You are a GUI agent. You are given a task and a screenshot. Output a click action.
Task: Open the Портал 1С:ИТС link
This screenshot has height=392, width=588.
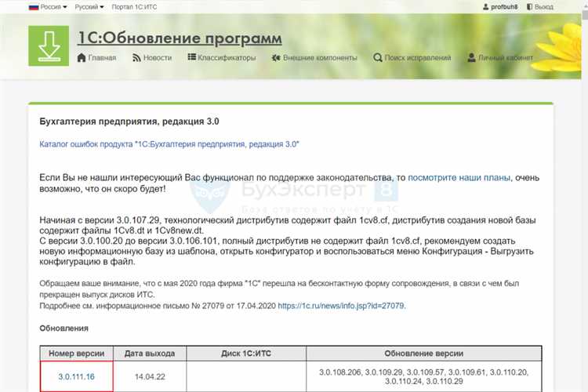point(134,7)
